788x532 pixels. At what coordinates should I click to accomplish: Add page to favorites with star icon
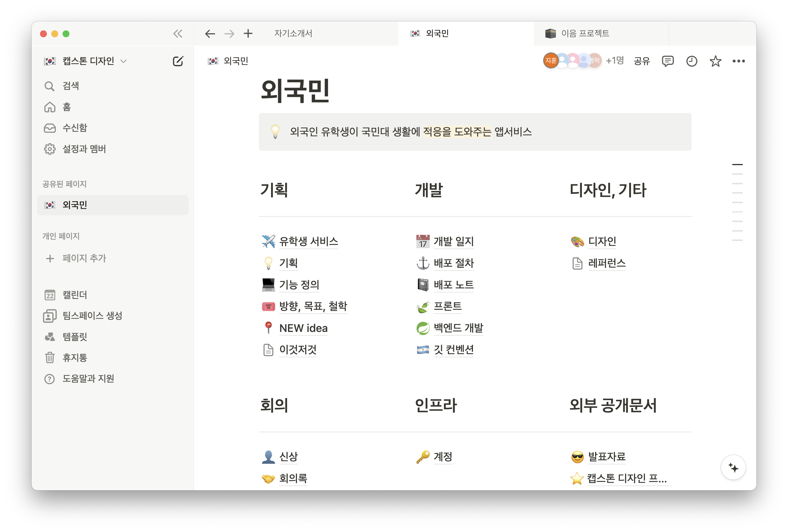[x=716, y=61]
